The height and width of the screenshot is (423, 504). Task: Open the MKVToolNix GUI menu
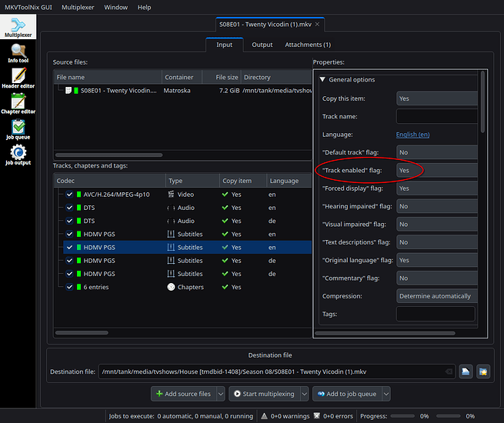[x=28, y=7]
